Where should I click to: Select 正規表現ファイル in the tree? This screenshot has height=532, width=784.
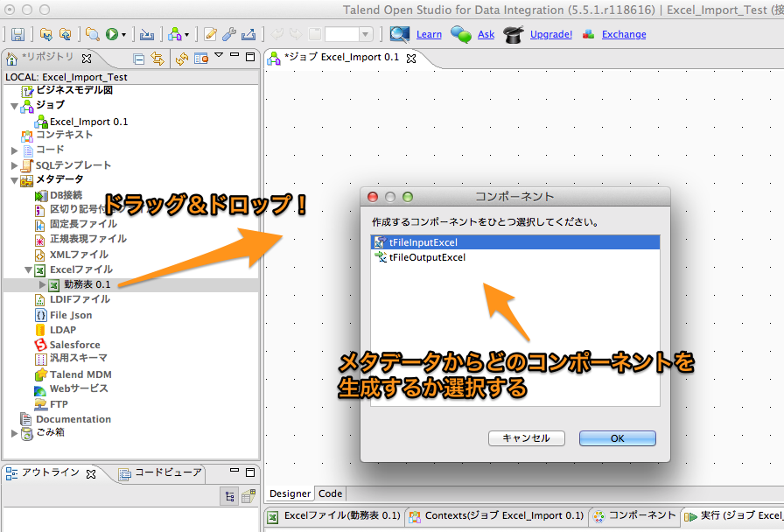coord(88,239)
